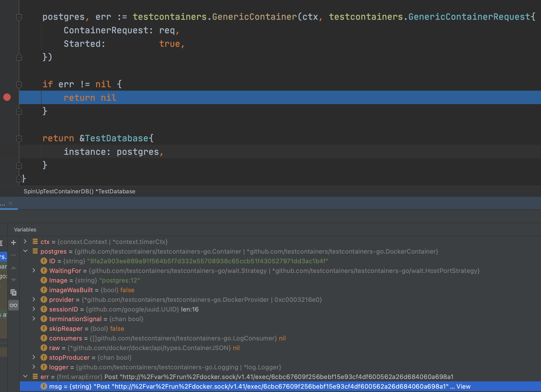Expand the ctx variable node
The width and height of the screenshot is (541, 392).
(25, 242)
